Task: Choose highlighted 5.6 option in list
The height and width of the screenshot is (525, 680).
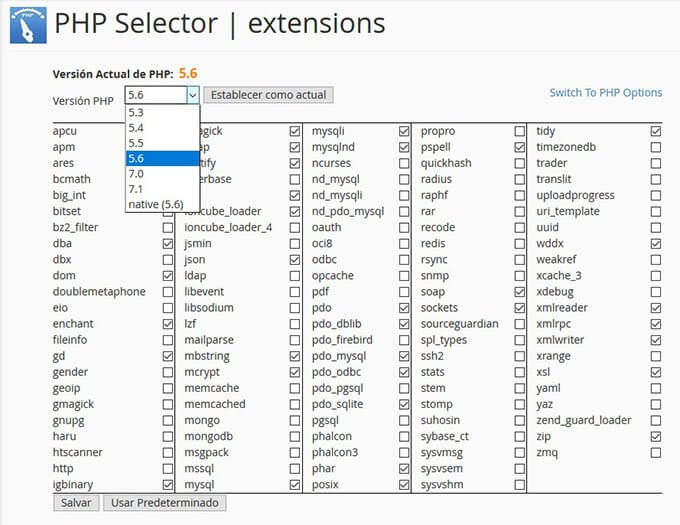Action: pos(163,158)
